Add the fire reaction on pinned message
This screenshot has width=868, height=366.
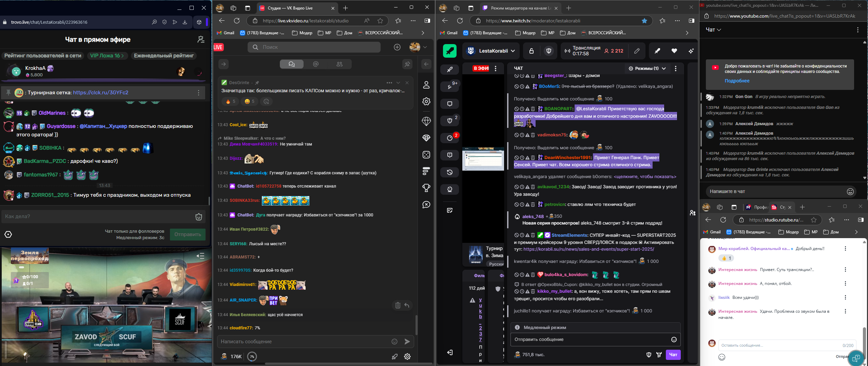tap(230, 101)
